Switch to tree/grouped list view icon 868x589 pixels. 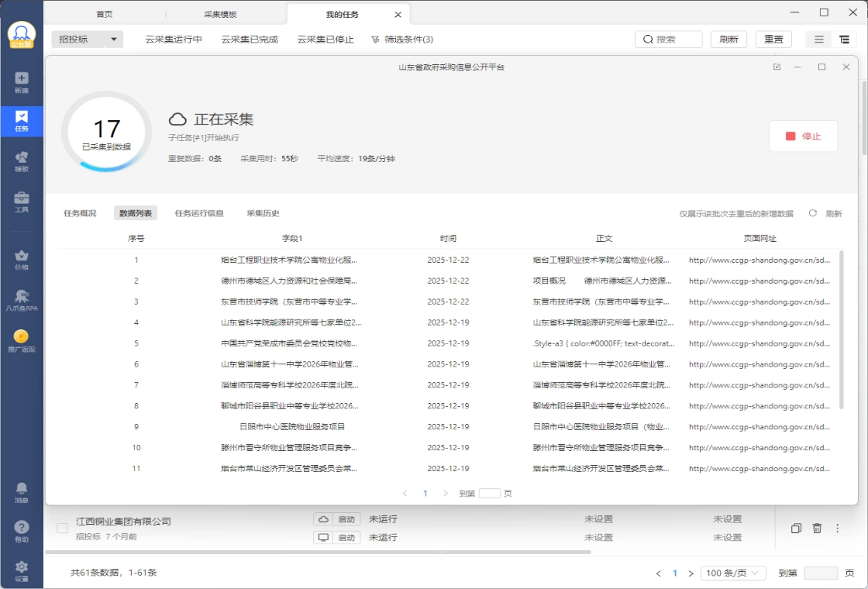point(844,40)
